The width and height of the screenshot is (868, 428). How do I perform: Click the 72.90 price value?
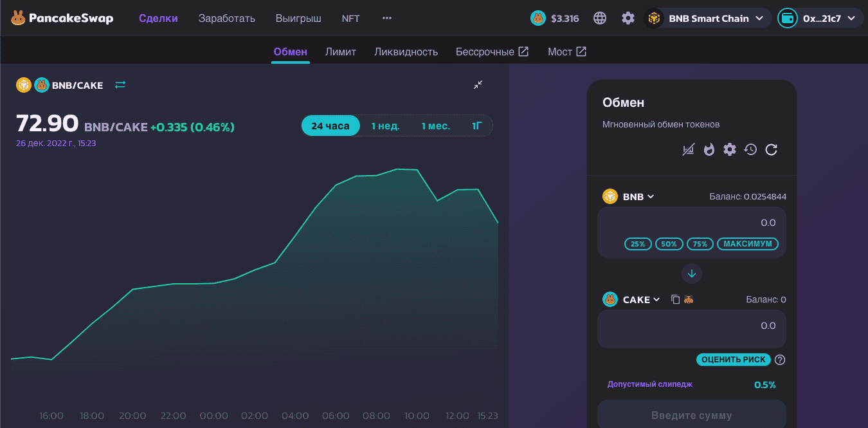pyautogui.click(x=47, y=123)
